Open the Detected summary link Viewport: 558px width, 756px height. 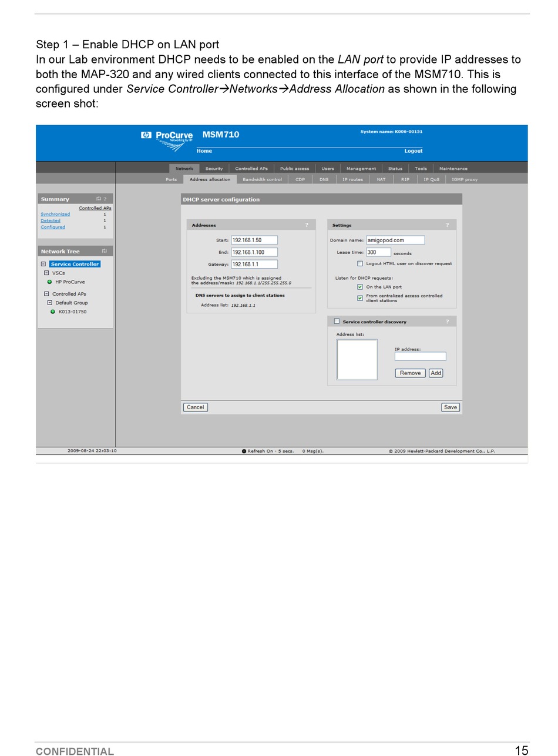coord(51,220)
